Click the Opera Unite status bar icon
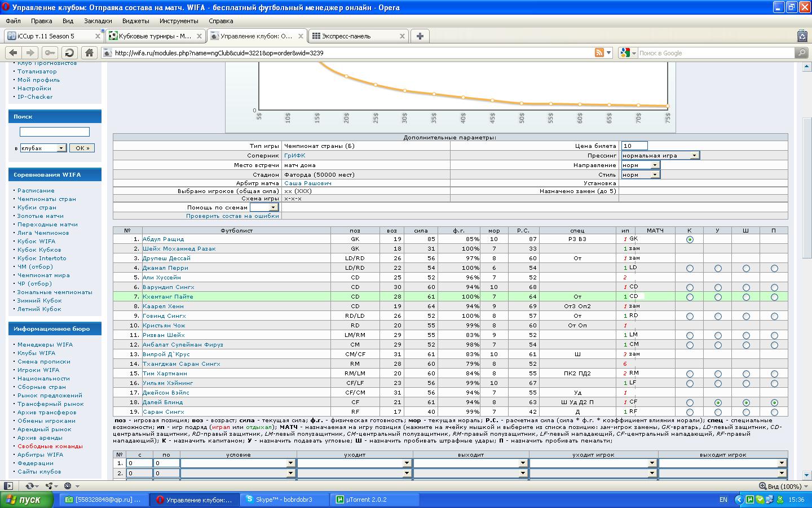Viewport: 812px width, 508px height. point(49,485)
